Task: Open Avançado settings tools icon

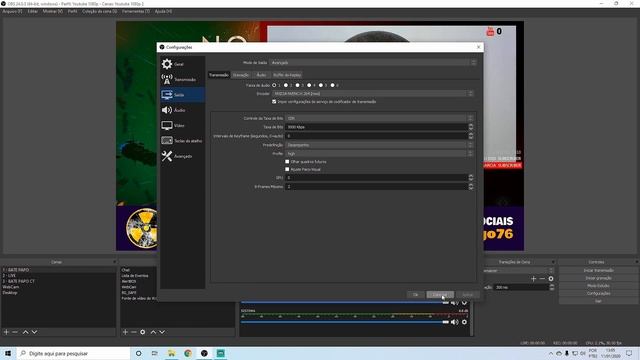Action: 167,156
